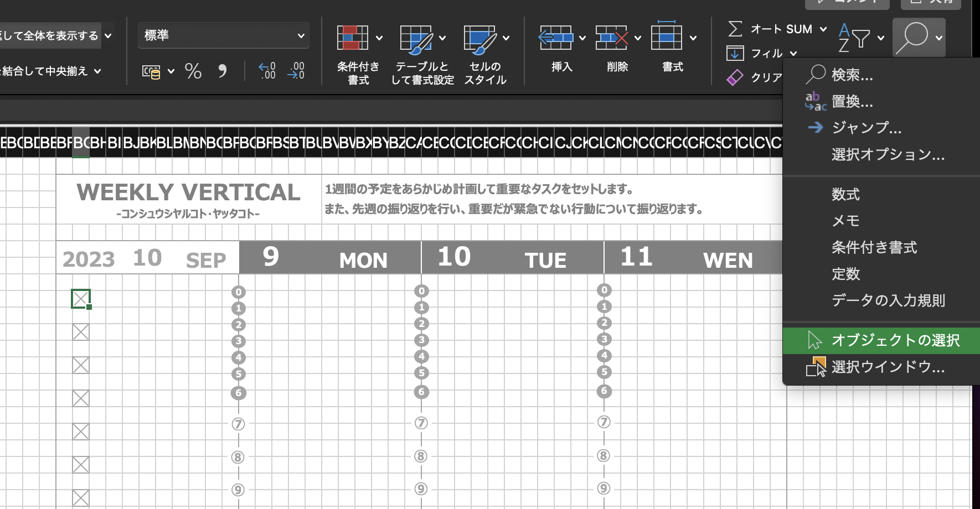
Task: Click the Sort and Filter icon
Action: 854,38
